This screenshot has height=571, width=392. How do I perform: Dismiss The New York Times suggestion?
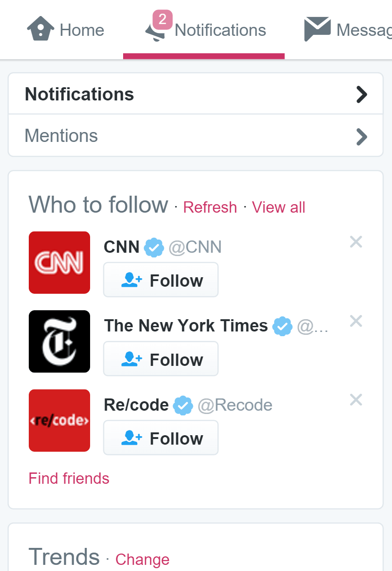pyautogui.click(x=356, y=322)
